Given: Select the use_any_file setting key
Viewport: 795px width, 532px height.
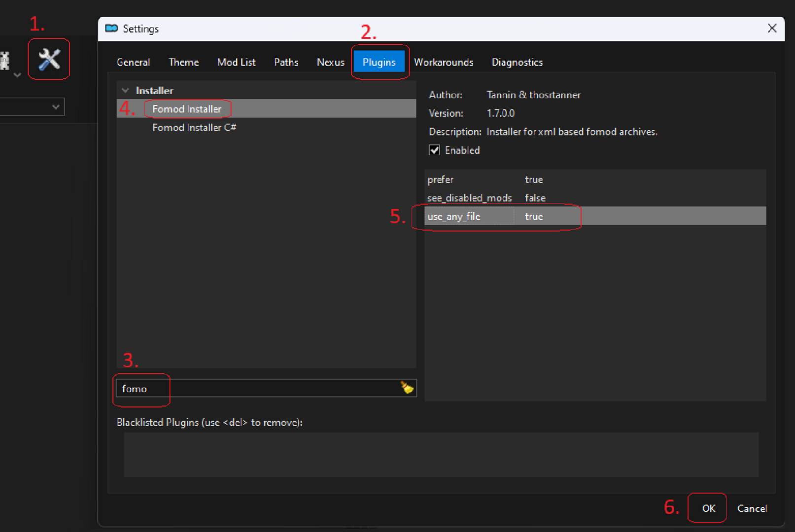Looking at the screenshot, I should pyautogui.click(x=454, y=216).
